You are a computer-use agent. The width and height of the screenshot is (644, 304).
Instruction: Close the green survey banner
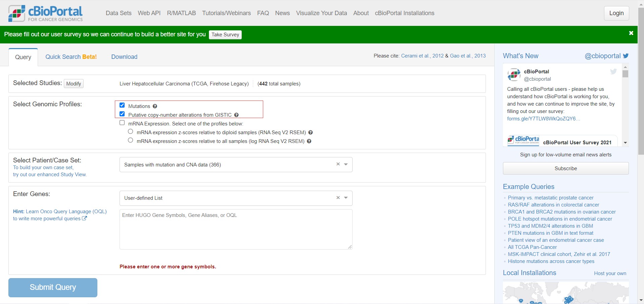coord(631,33)
